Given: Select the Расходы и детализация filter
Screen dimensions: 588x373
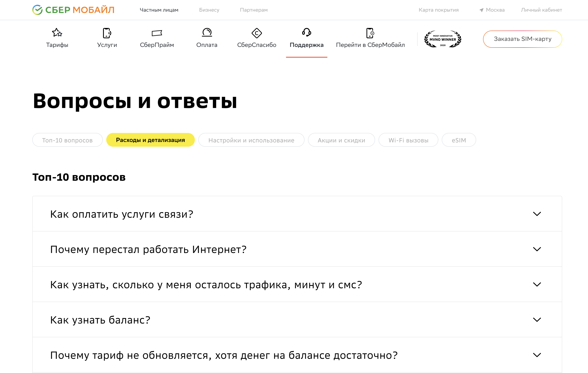Looking at the screenshot, I should (x=150, y=140).
